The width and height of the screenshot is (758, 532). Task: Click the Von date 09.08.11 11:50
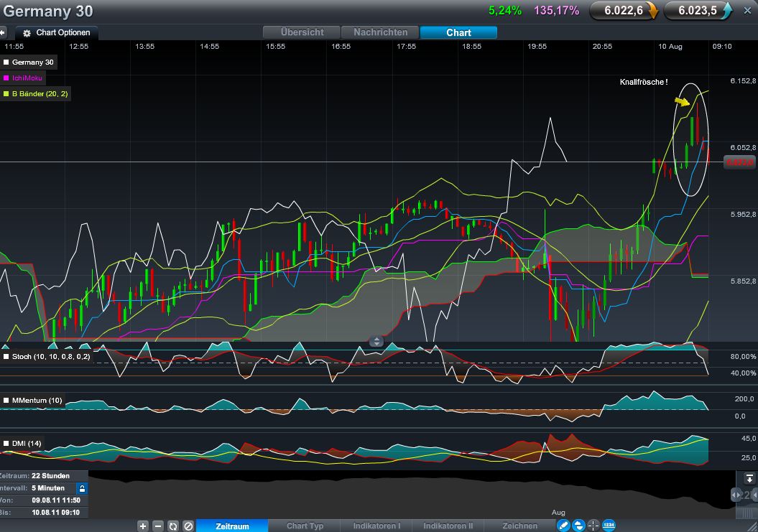point(56,500)
